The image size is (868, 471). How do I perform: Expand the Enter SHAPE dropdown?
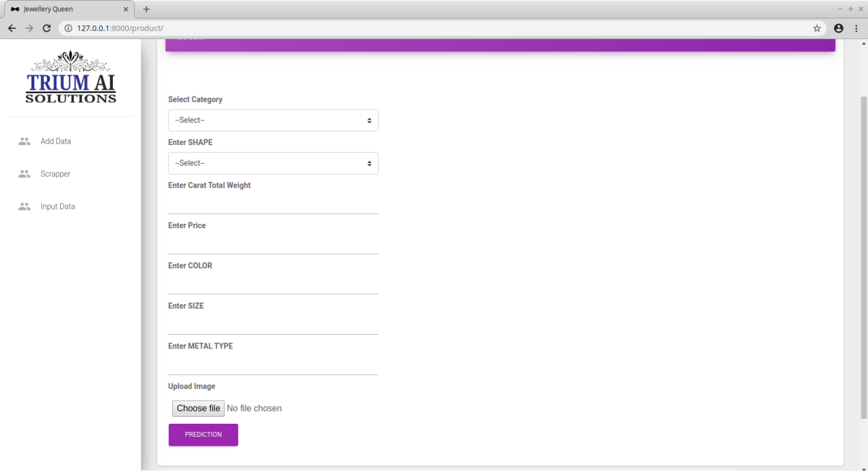tap(273, 164)
